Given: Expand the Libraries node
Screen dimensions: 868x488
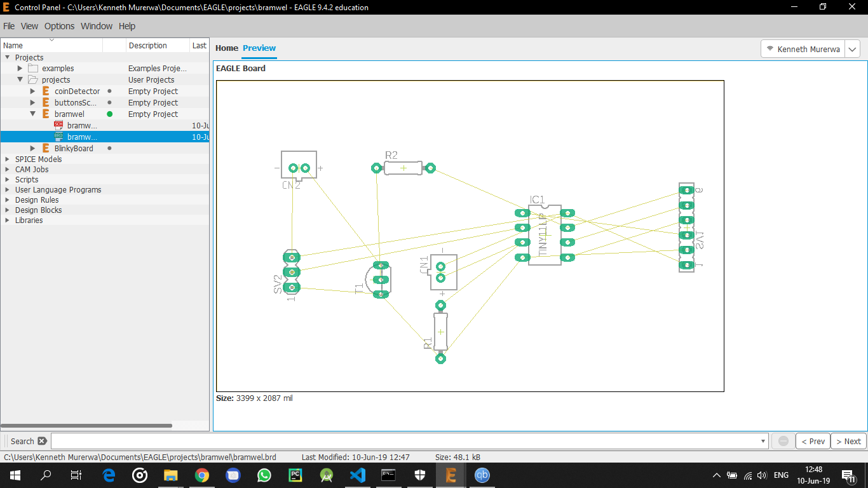Looking at the screenshot, I should 7,220.
